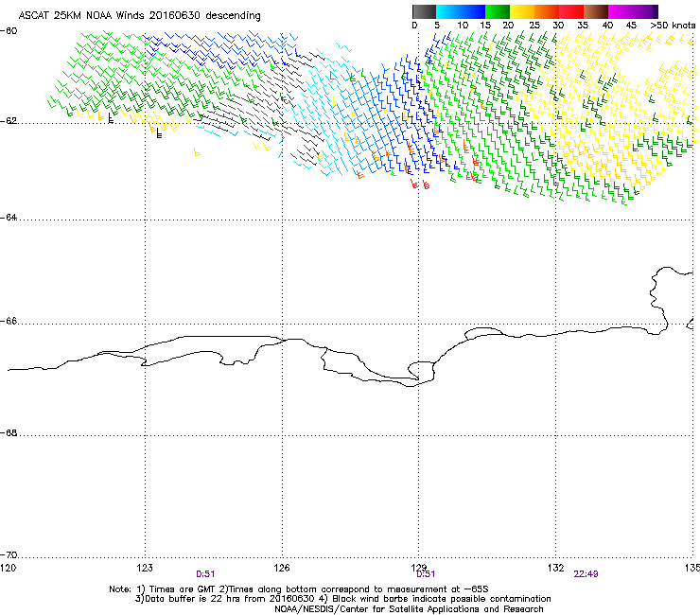Click the legend tick label '40'
Image resolution: width=700 pixels, height=615 pixels.
607,26
